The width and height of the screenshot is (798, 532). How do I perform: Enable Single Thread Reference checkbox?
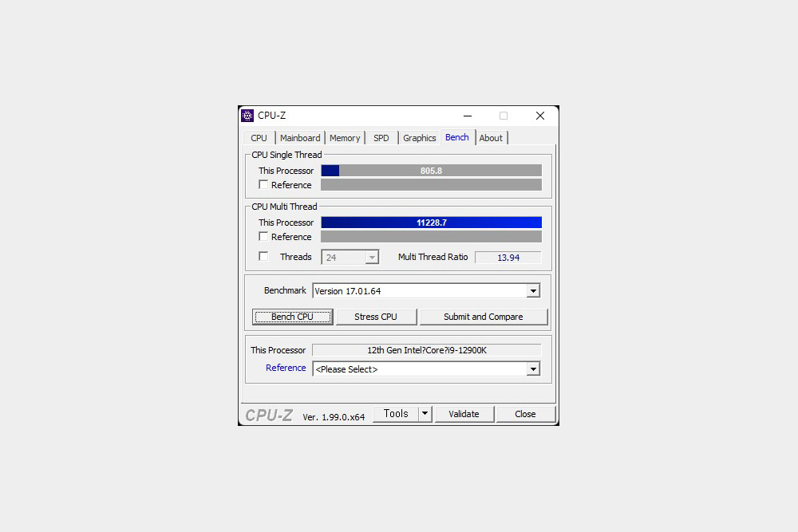263,184
